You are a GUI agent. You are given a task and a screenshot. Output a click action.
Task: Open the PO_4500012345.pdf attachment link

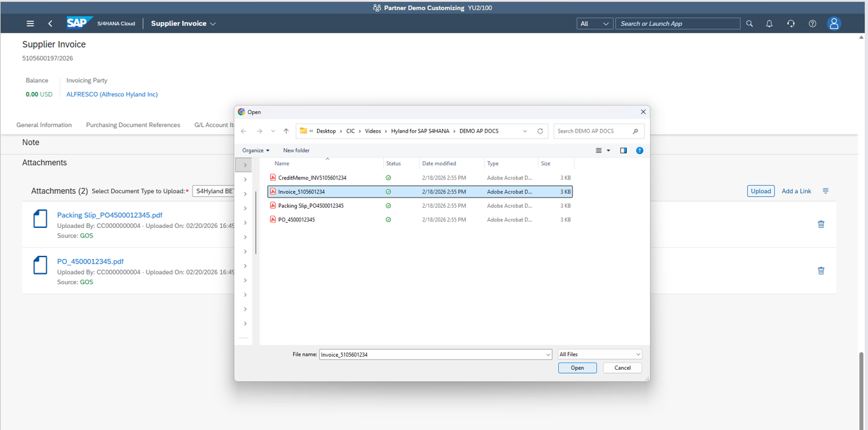pos(90,262)
